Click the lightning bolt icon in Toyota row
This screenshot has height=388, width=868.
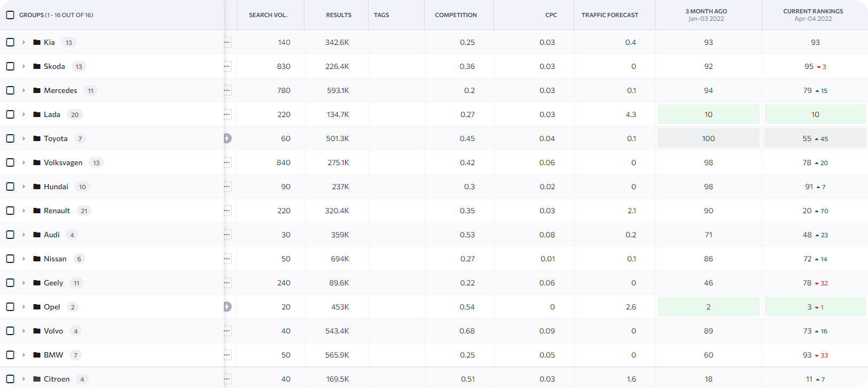[228, 138]
